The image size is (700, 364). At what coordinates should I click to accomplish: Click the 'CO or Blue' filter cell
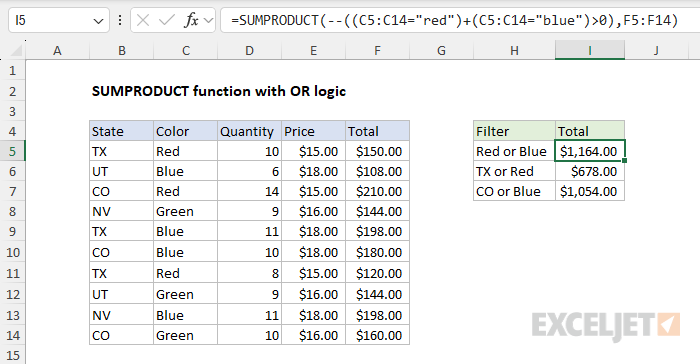click(x=514, y=191)
